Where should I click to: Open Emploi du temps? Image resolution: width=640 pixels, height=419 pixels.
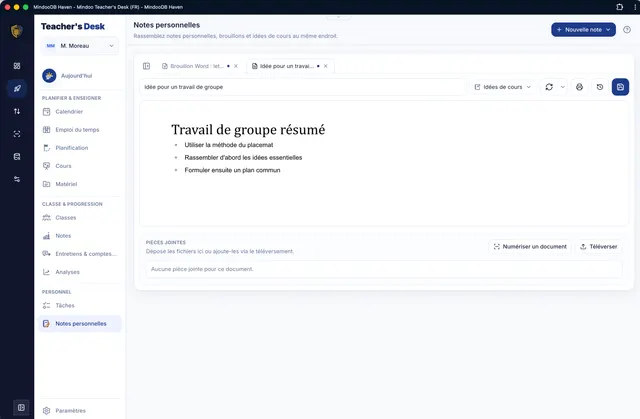click(x=80, y=130)
